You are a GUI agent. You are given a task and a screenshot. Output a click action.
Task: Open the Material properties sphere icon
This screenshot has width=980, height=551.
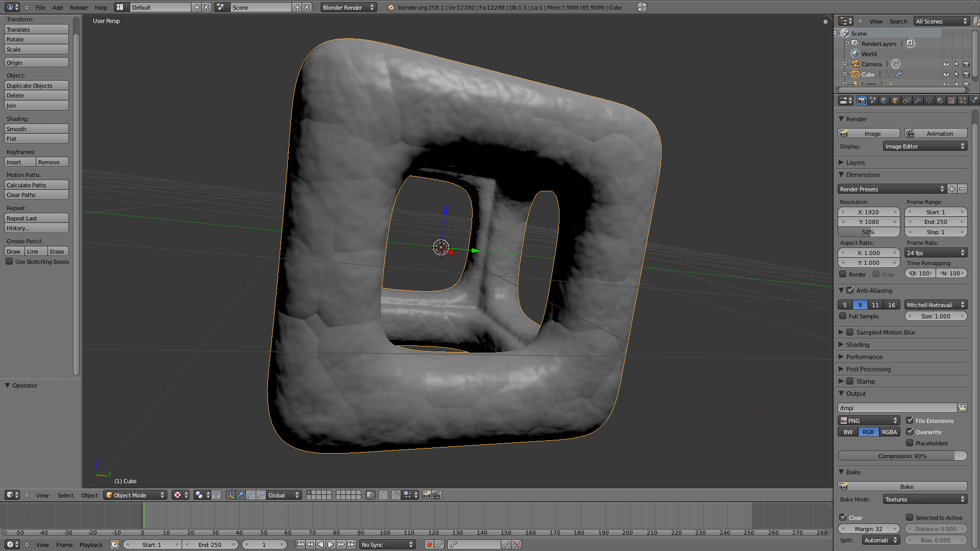pos(940,101)
